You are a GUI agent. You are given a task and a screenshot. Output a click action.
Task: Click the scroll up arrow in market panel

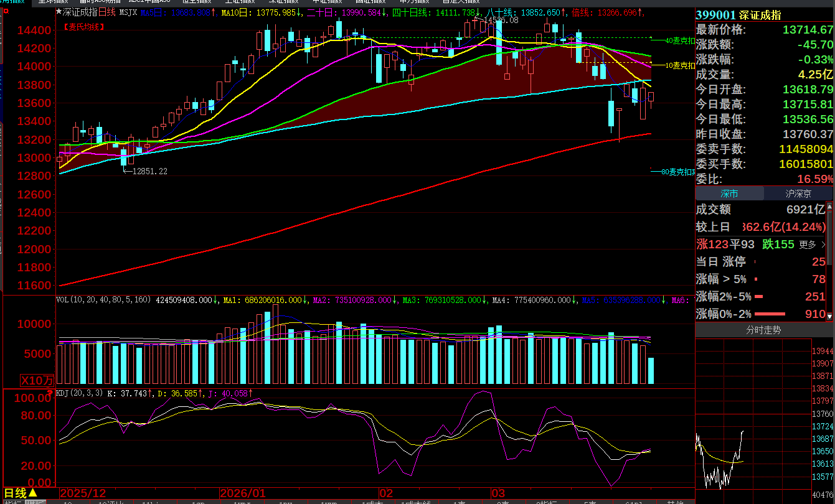point(831,206)
